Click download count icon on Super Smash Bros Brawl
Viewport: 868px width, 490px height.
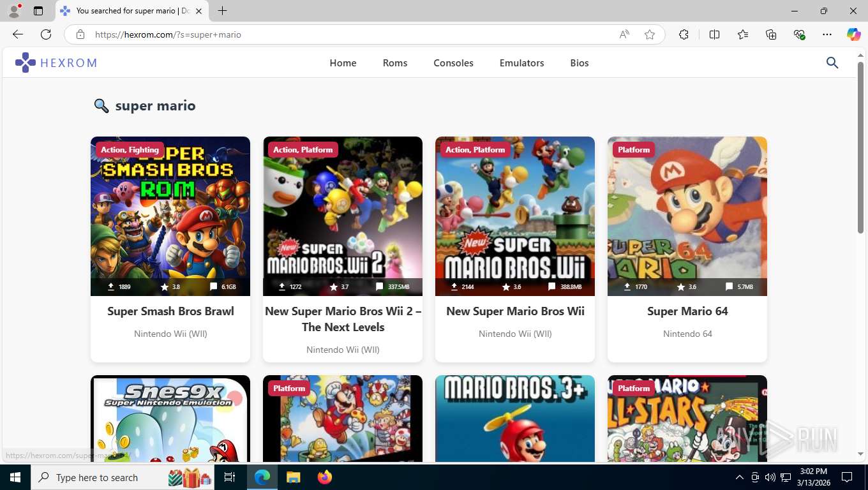click(x=111, y=287)
